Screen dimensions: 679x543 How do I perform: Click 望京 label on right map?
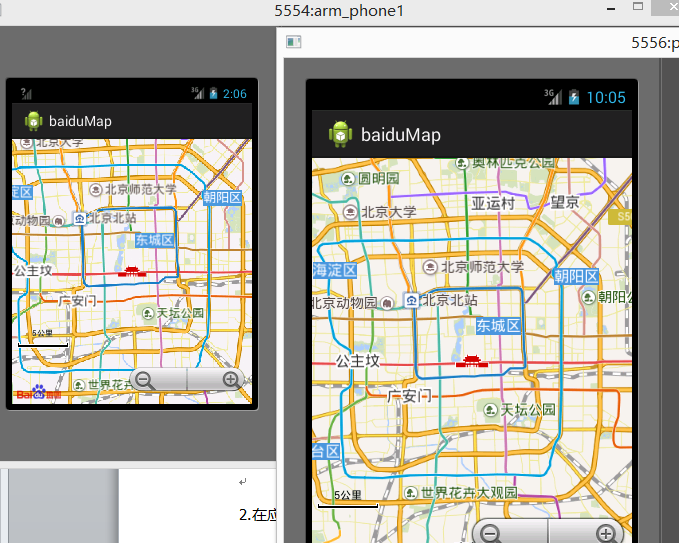coord(565,202)
